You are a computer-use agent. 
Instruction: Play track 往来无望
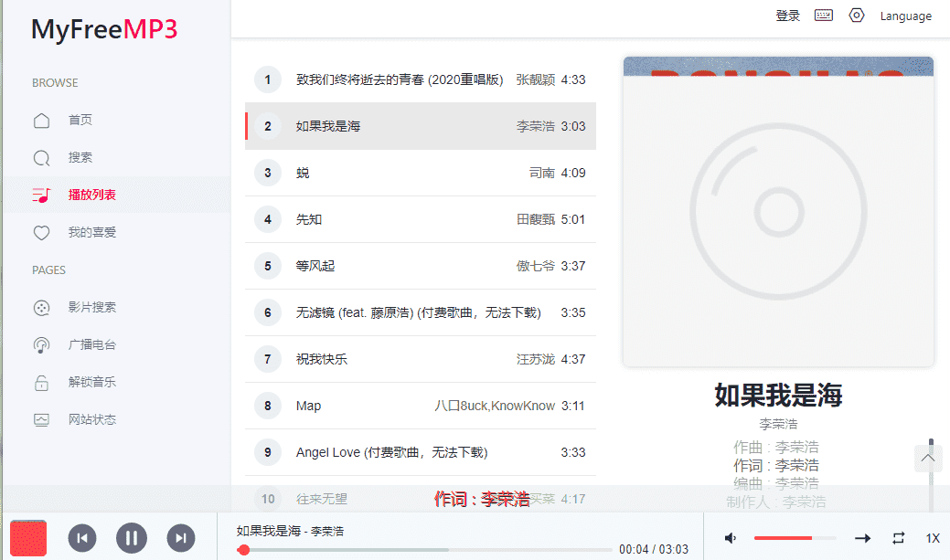421,498
